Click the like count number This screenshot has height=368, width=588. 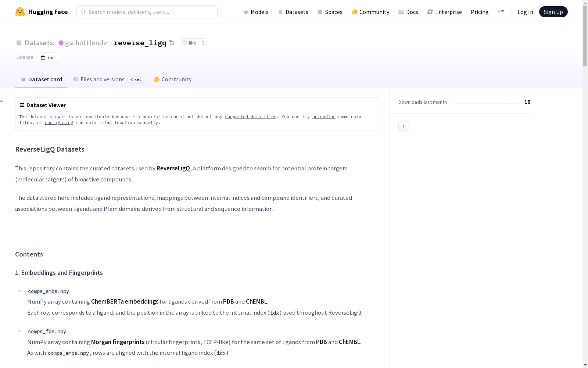tap(202, 43)
